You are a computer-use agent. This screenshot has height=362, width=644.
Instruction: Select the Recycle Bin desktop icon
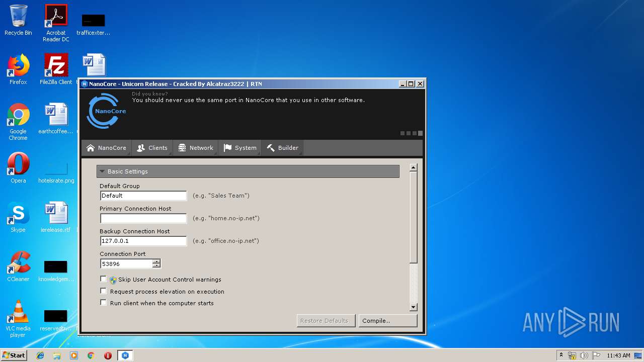[x=18, y=20]
